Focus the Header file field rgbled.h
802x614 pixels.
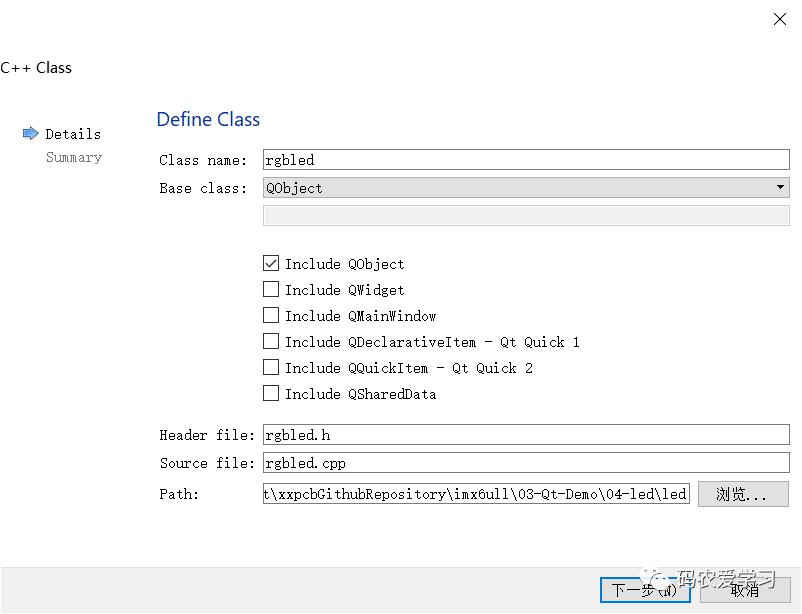coord(526,435)
